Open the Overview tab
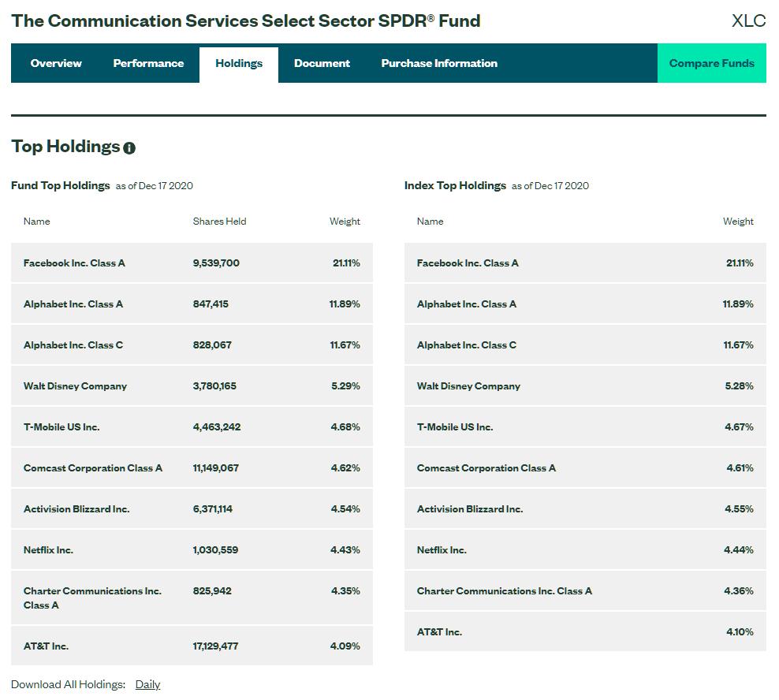 tap(56, 63)
